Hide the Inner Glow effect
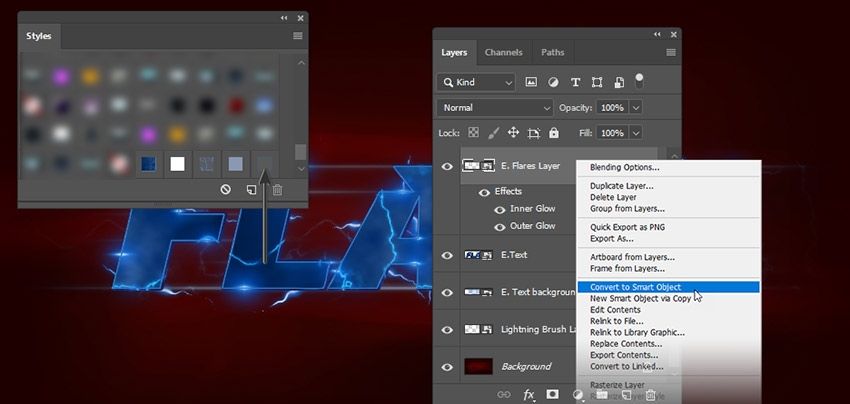The image size is (850, 404). [x=499, y=210]
